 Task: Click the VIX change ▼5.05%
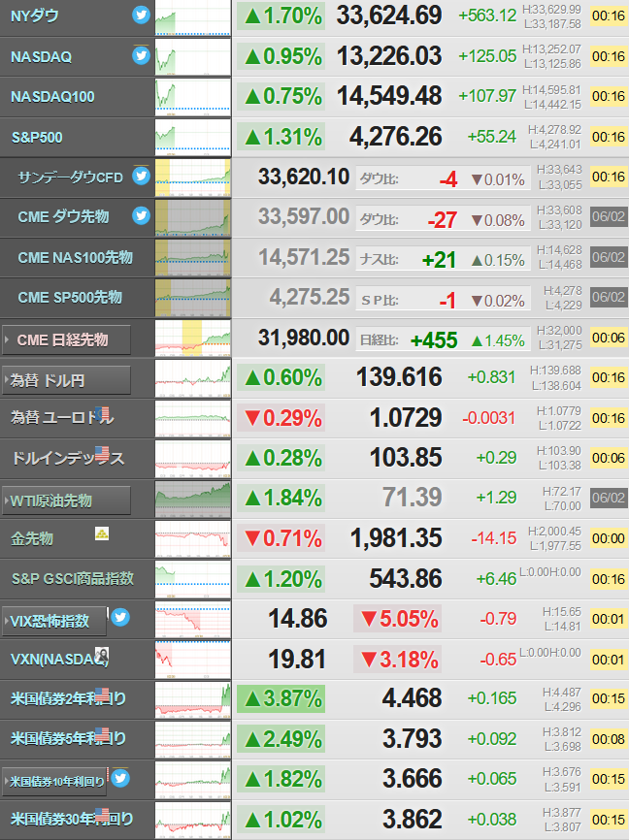tap(397, 619)
